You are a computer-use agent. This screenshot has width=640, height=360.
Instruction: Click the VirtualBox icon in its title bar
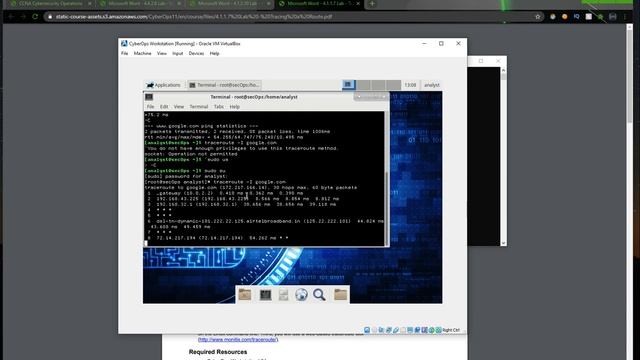pos(124,43)
